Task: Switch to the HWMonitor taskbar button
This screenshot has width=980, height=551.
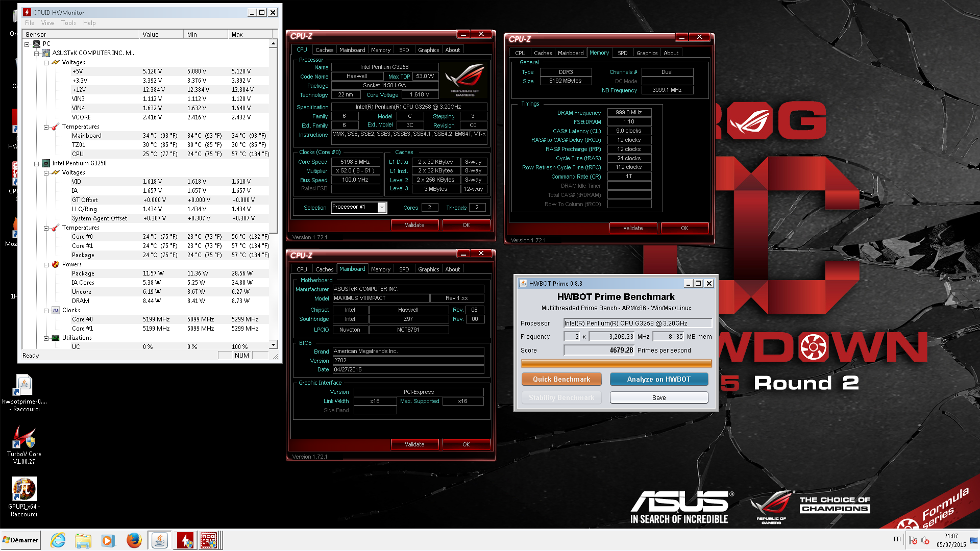Action: (x=185, y=540)
